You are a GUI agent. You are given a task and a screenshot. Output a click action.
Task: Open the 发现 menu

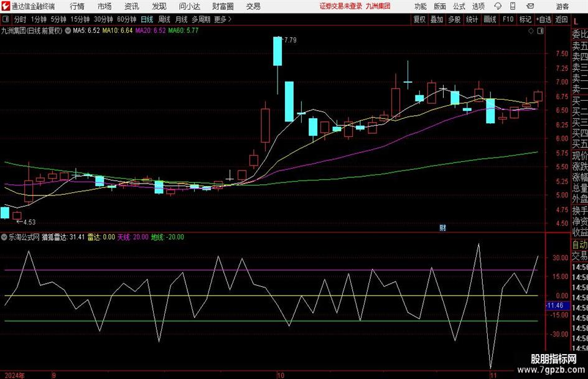[x=159, y=6]
